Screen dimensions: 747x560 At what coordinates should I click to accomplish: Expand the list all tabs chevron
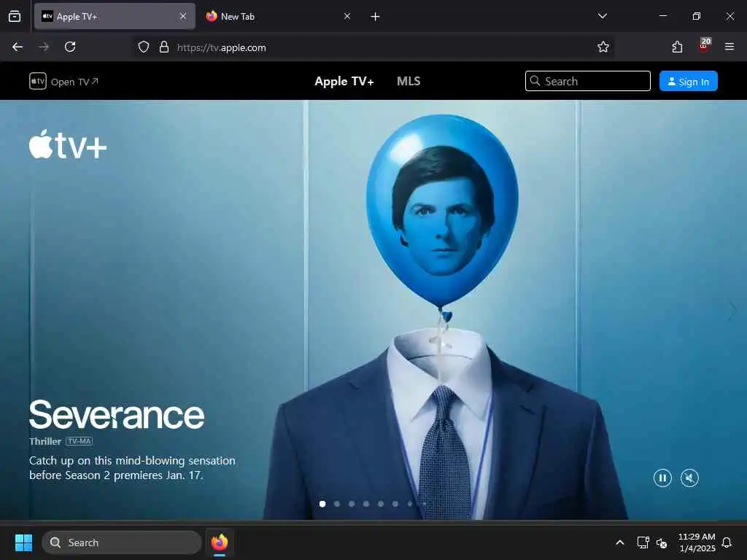point(602,16)
